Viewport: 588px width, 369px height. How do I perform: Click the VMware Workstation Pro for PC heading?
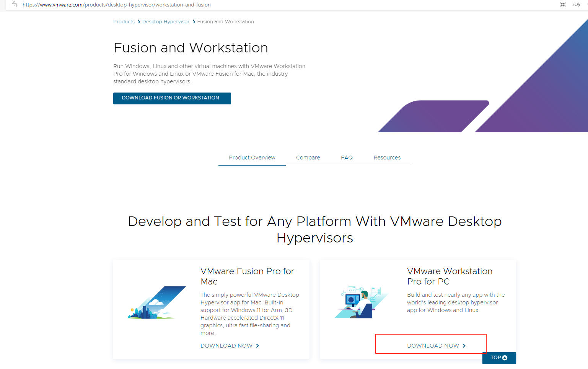[450, 276]
